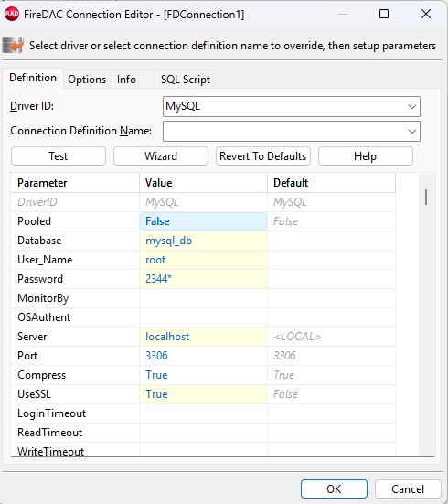Select the Pooled value cell showing False
Viewport: 448px width, 504px height.
tap(203, 221)
